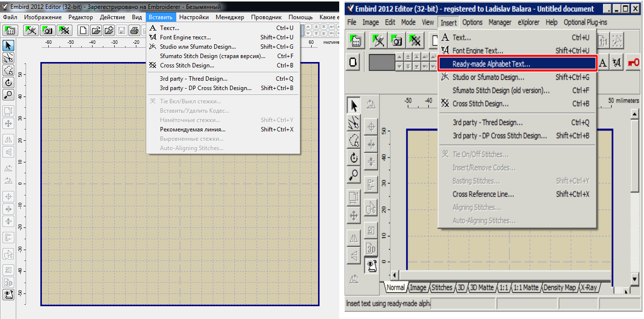Click horizontal scrollbar left arrow in English window
This screenshot has height=319, width=644.
[394, 275]
